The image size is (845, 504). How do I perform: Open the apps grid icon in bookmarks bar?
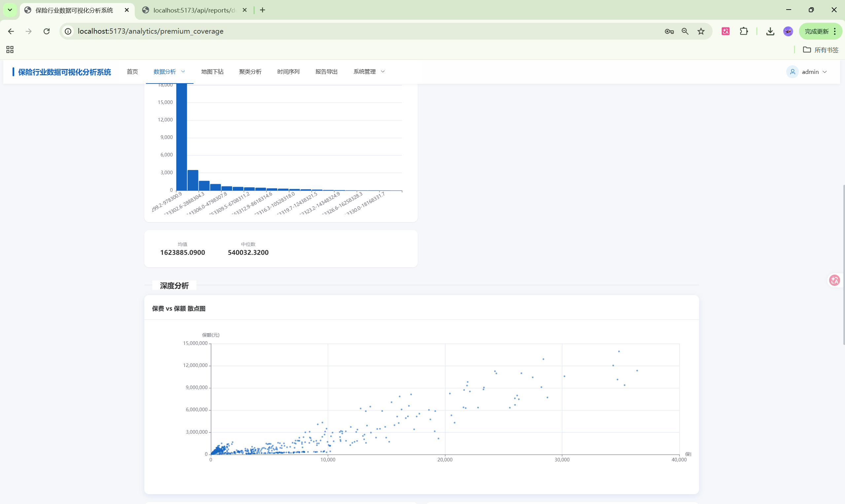10,50
